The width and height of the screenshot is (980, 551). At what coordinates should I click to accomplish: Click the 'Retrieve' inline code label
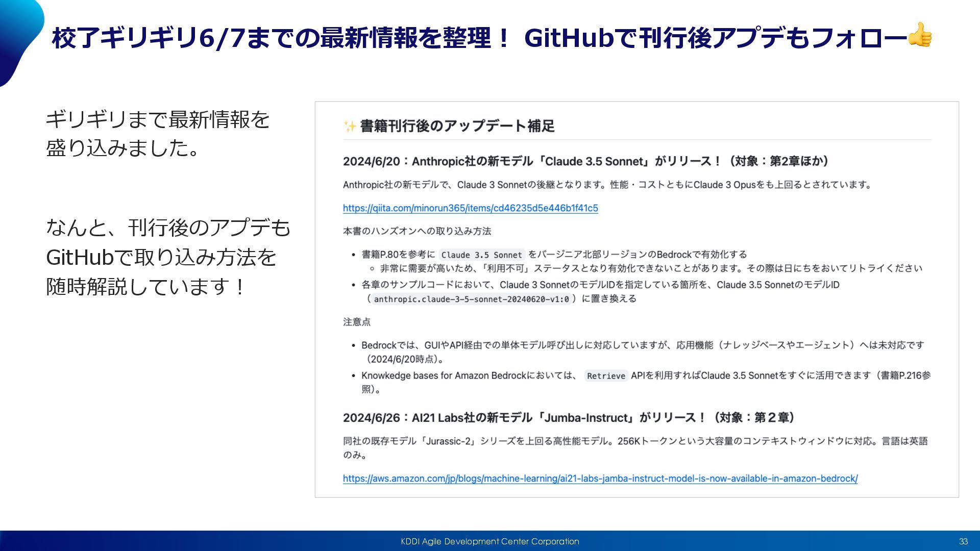(x=605, y=376)
